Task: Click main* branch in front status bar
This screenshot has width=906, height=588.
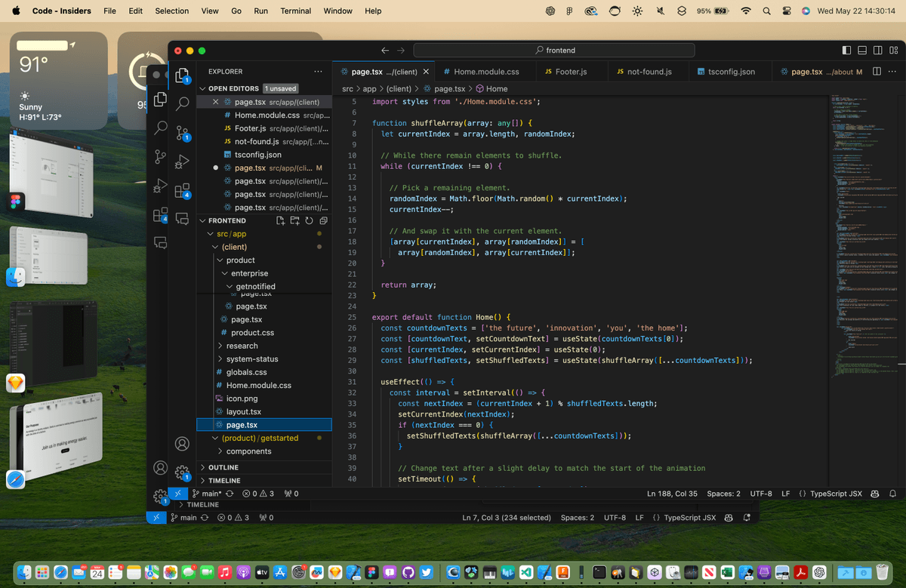Action: click(206, 494)
